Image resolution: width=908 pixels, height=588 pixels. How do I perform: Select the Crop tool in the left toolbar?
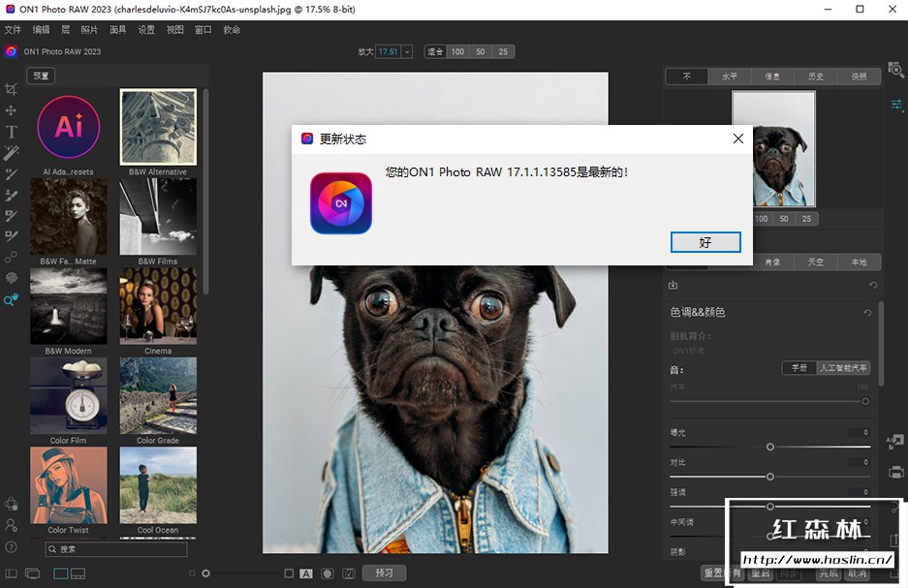pos(11,89)
